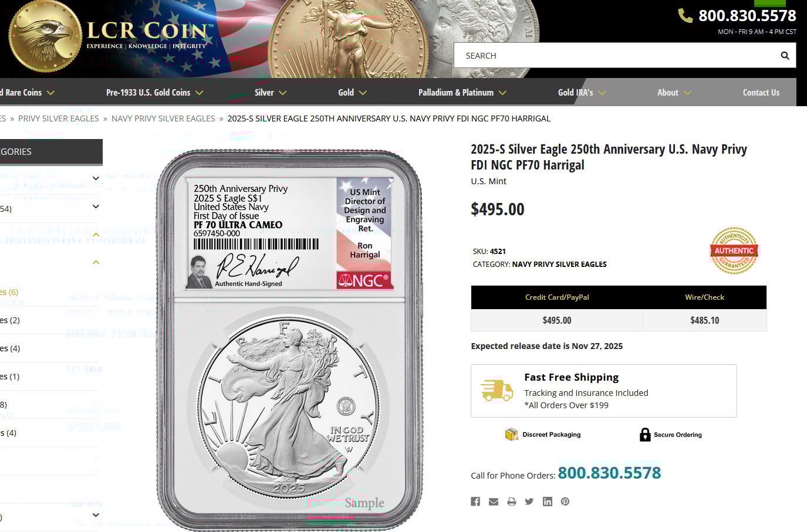This screenshot has height=532, width=807.
Task: Click the print page icon
Action: click(512, 501)
